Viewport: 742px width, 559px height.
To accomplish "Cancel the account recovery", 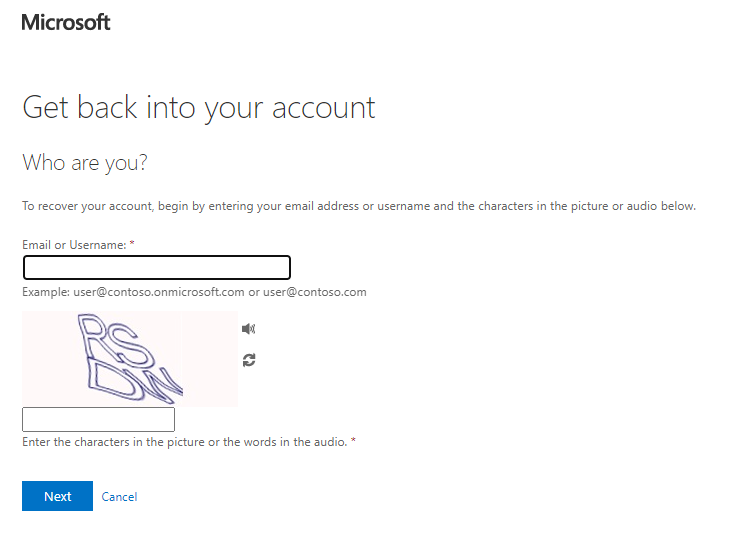I will click(119, 497).
